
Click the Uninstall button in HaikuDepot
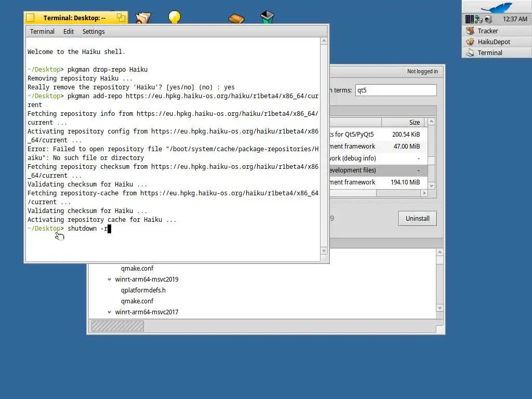pyautogui.click(x=417, y=219)
